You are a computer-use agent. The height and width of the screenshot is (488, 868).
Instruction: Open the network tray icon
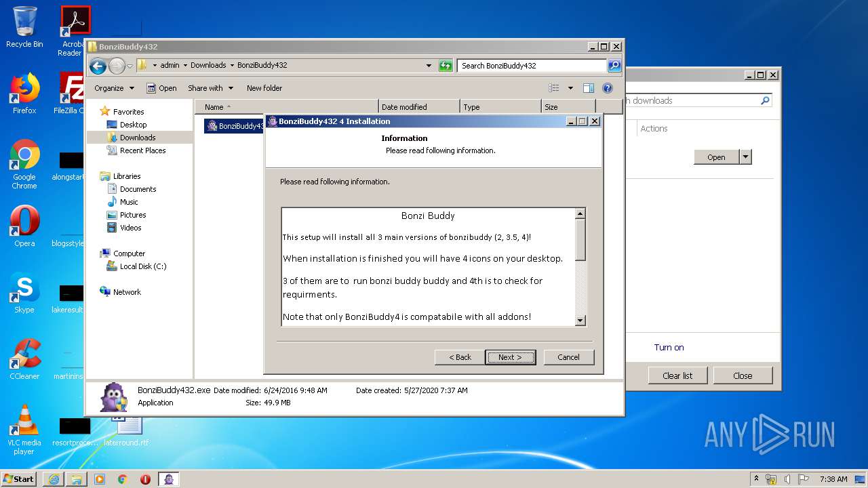[771, 479]
